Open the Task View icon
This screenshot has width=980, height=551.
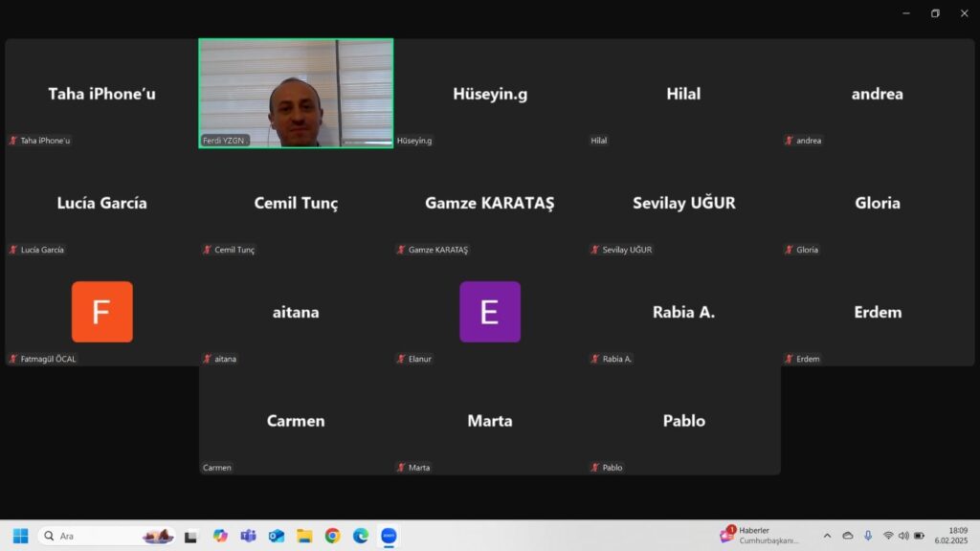[x=191, y=536]
